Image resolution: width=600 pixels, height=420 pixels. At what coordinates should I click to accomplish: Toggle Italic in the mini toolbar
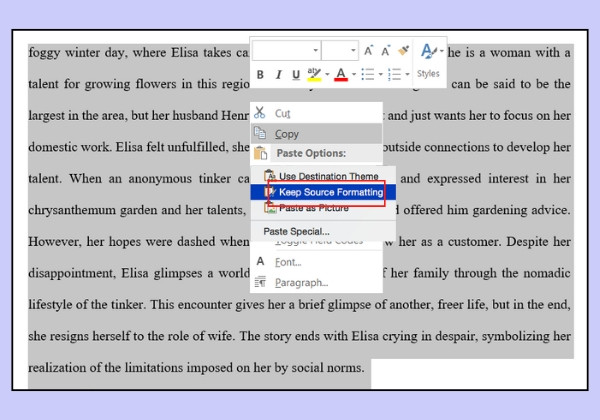click(278, 75)
